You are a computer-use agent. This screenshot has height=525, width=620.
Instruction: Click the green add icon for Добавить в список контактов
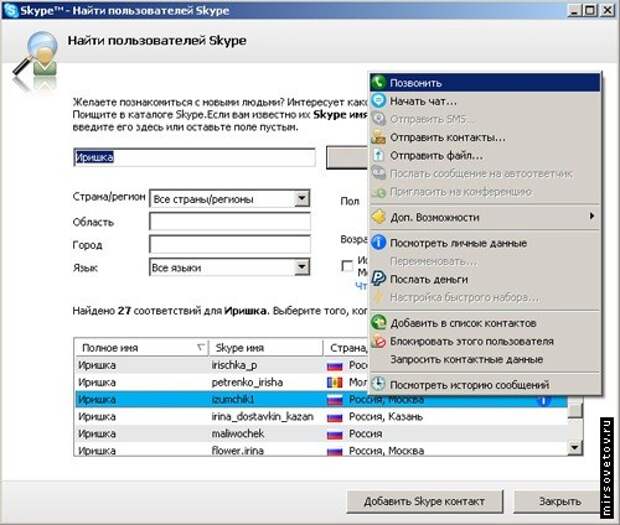379,323
